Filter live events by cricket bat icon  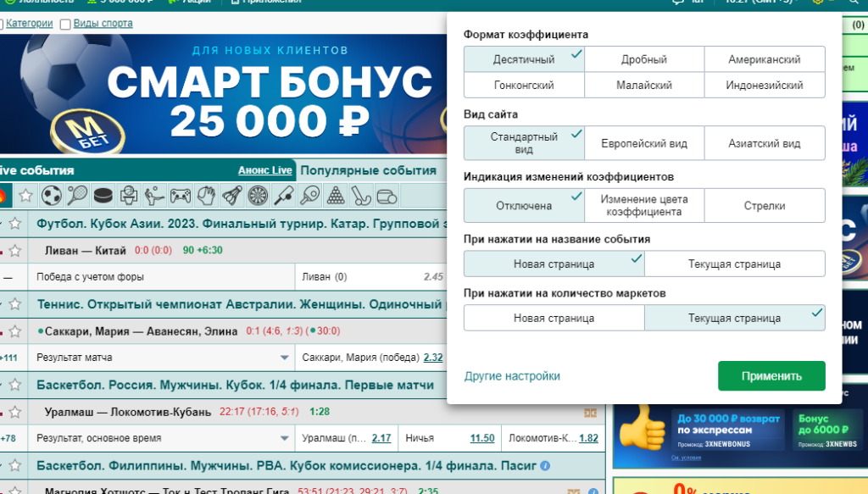(283, 196)
